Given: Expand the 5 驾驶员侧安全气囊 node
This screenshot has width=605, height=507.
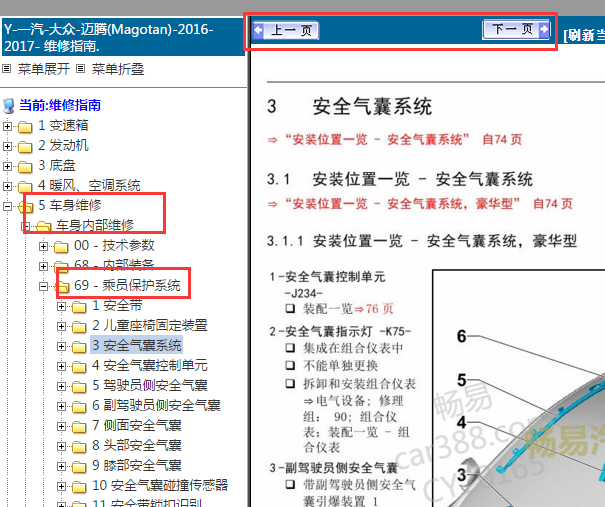Looking at the screenshot, I should pos(61,386).
